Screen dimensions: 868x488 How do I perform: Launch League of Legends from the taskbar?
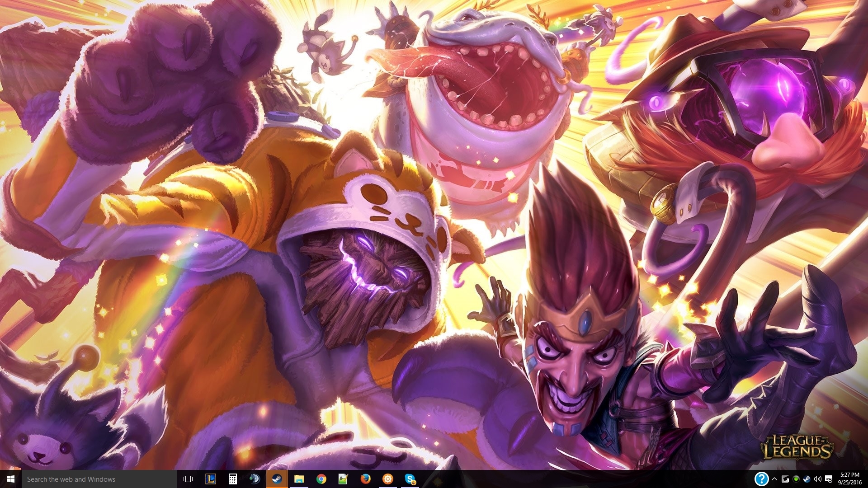pyautogui.click(x=211, y=479)
